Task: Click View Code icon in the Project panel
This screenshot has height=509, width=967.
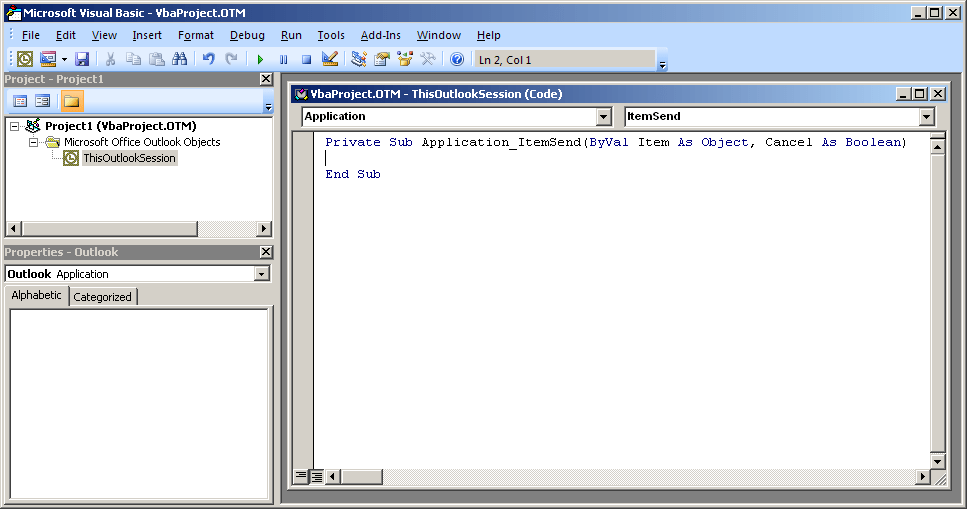Action: coord(20,101)
